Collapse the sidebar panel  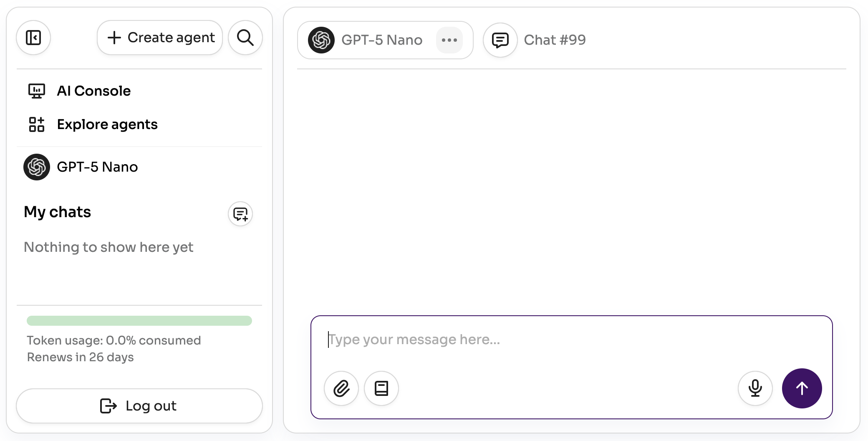pyautogui.click(x=33, y=38)
